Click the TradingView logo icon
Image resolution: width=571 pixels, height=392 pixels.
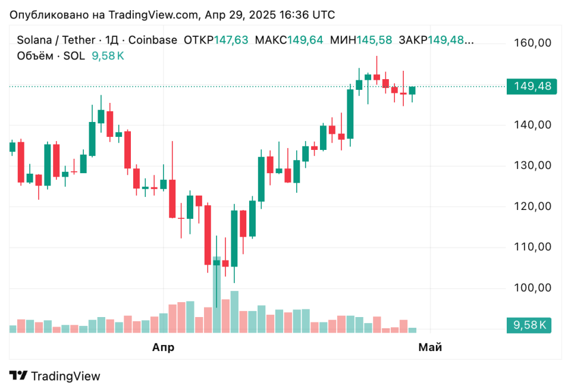point(18,375)
